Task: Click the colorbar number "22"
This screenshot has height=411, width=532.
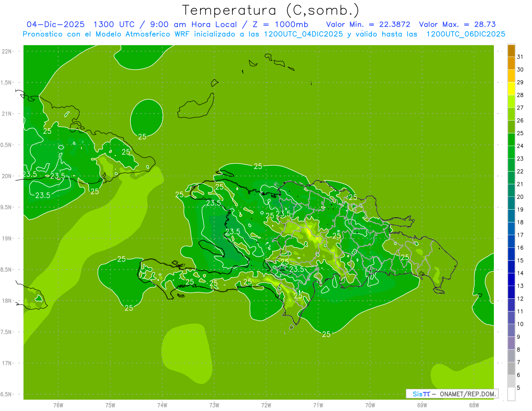Action: [520, 172]
